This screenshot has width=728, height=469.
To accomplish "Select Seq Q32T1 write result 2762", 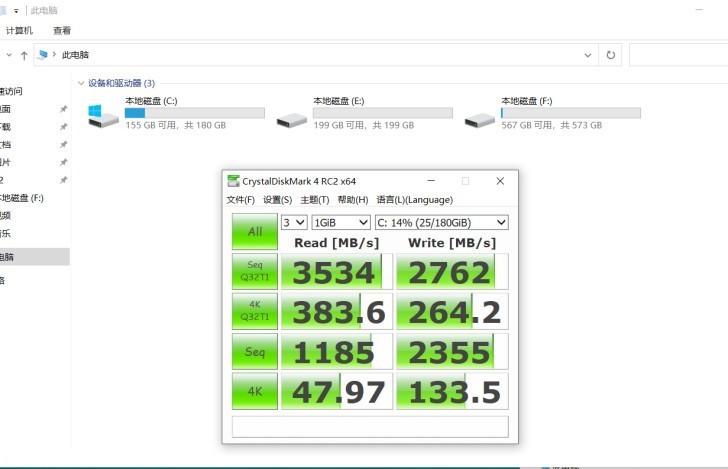I will point(452,272).
